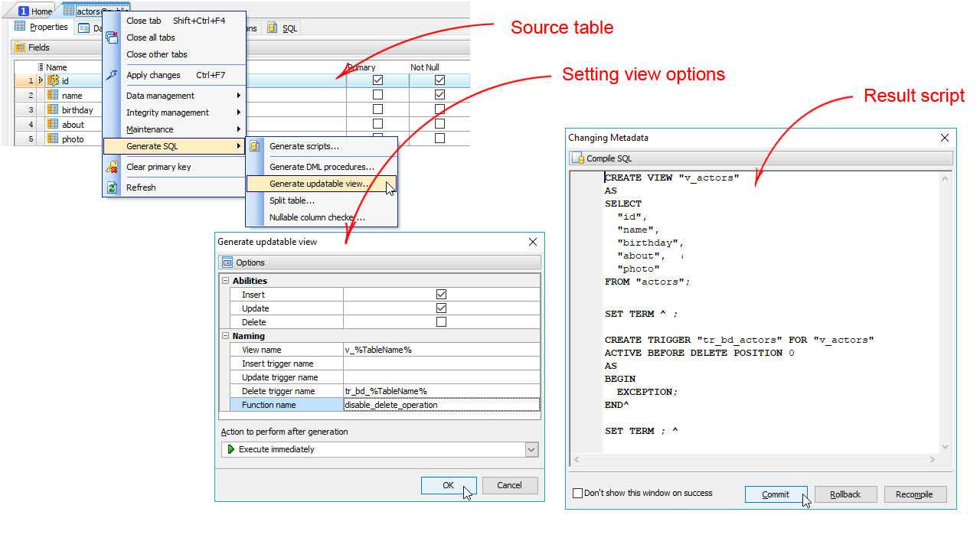The width and height of the screenshot is (980, 551).
Task: Collapse the Abilities section
Action: pyautogui.click(x=226, y=281)
